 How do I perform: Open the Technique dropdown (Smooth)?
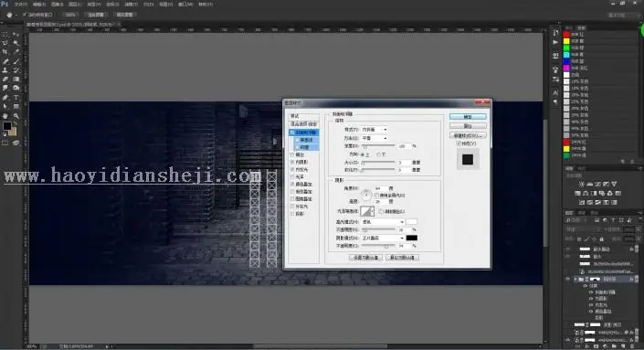pos(374,138)
